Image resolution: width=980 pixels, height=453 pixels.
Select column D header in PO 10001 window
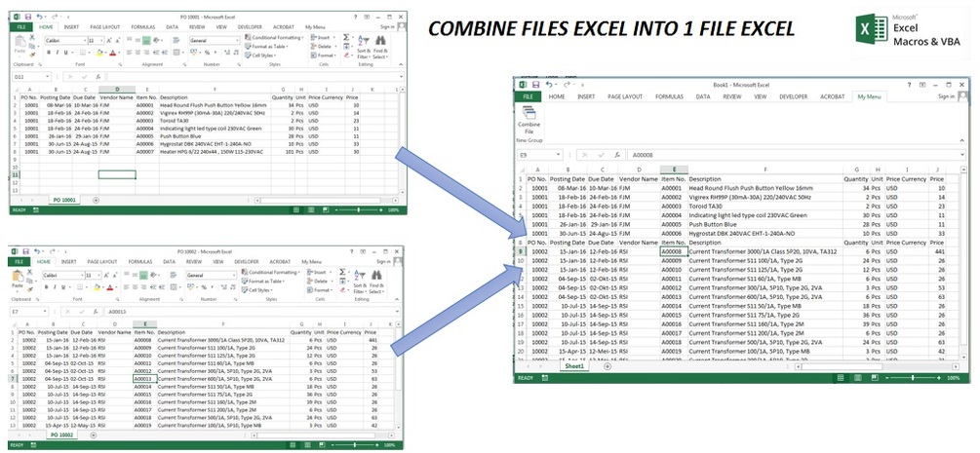(x=117, y=90)
